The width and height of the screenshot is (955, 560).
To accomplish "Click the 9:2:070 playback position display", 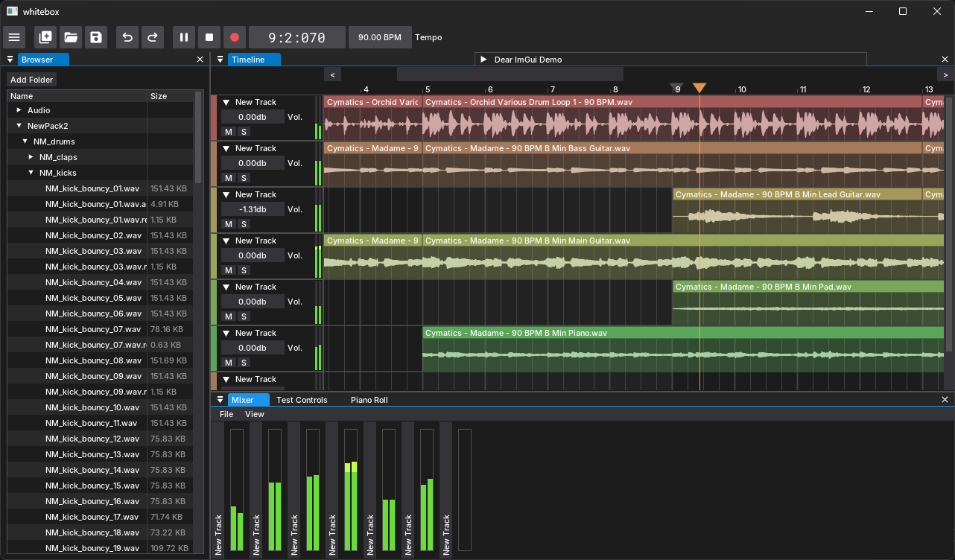I will click(x=297, y=37).
